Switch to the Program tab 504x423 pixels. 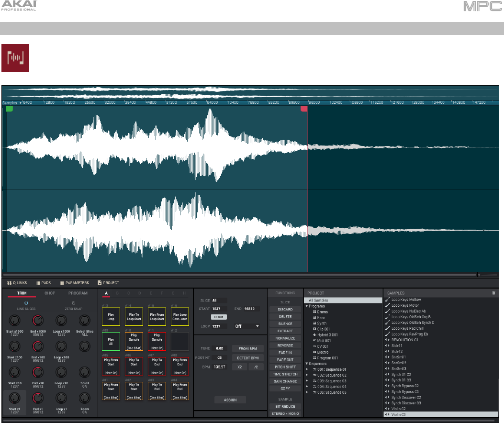pyautogui.click(x=78, y=293)
